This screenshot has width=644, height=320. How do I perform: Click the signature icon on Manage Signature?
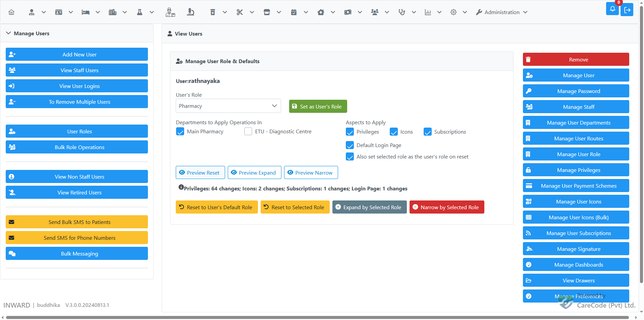coord(529,249)
